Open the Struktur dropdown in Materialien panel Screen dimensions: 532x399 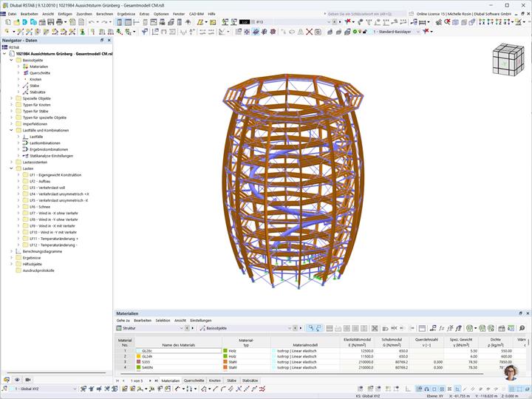point(182,328)
